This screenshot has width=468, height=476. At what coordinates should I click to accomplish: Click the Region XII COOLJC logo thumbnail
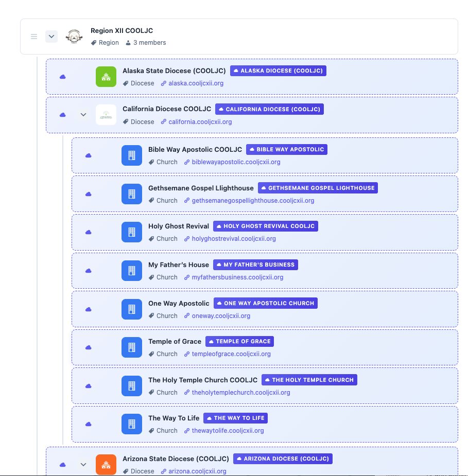click(x=74, y=37)
